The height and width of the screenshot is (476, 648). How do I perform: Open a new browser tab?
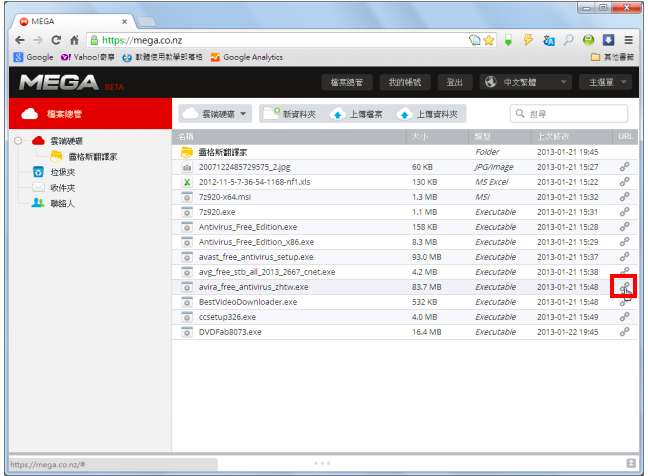pos(146,21)
